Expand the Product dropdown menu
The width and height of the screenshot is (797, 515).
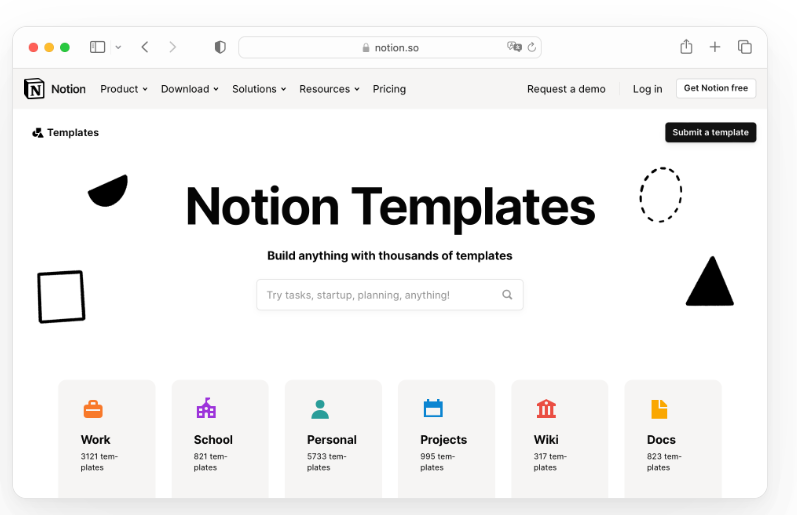[124, 89]
